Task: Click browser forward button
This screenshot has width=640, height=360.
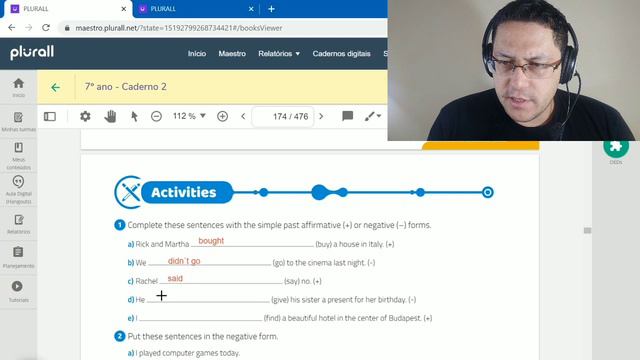Action: pos(29,28)
